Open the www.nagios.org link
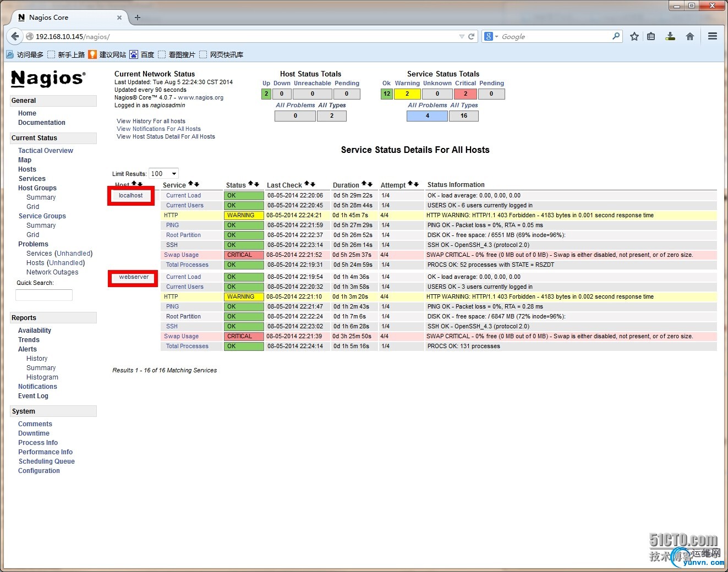 (x=201, y=97)
